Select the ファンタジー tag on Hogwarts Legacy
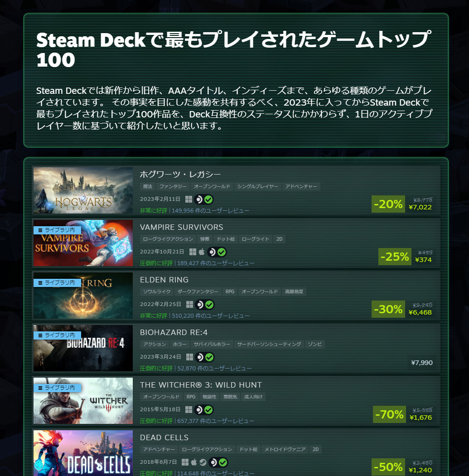 click(173, 186)
